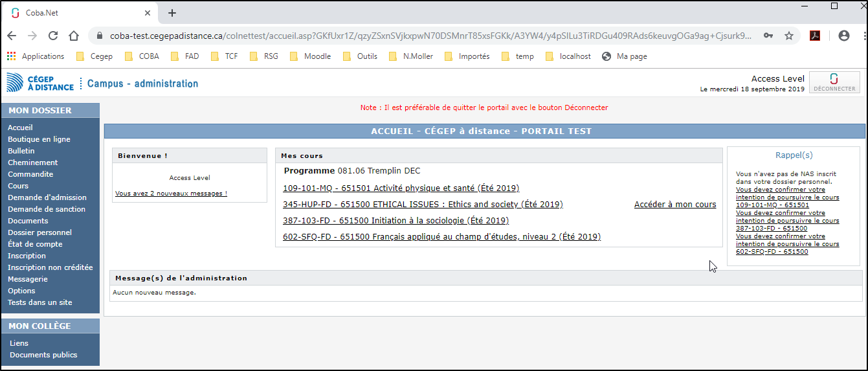The image size is (868, 371).
Task: Click the Adobe PDF extension icon
Action: 816,36
